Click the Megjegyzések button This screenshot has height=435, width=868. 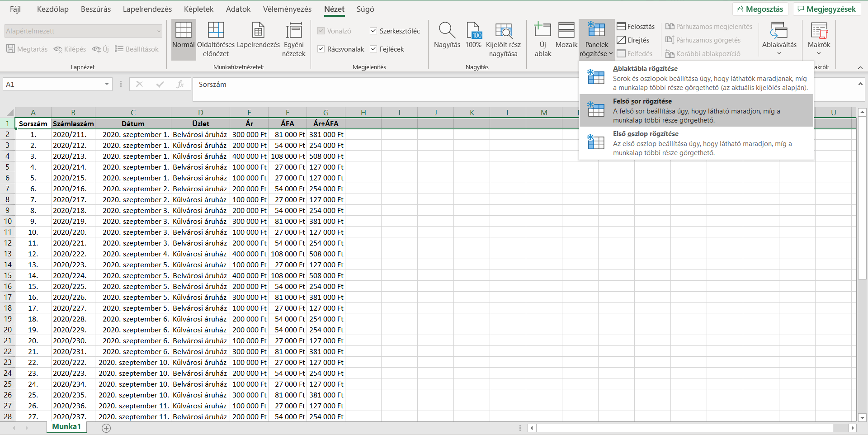point(826,9)
